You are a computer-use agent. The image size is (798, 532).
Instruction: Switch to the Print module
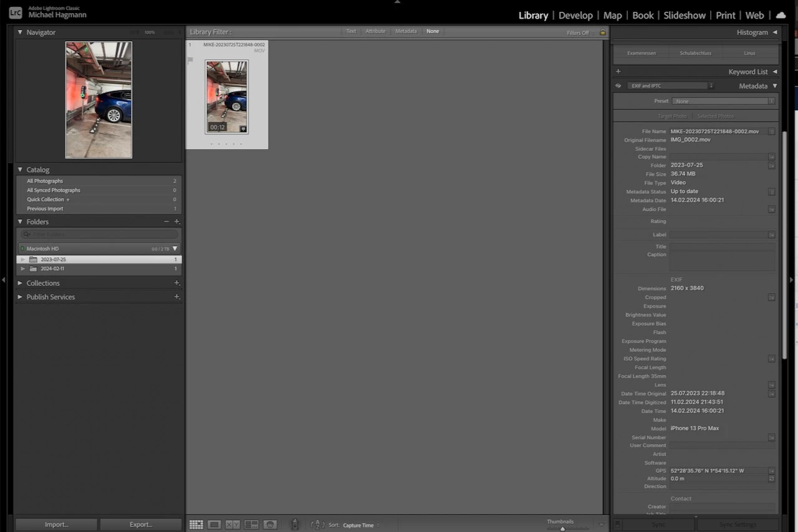pos(726,15)
